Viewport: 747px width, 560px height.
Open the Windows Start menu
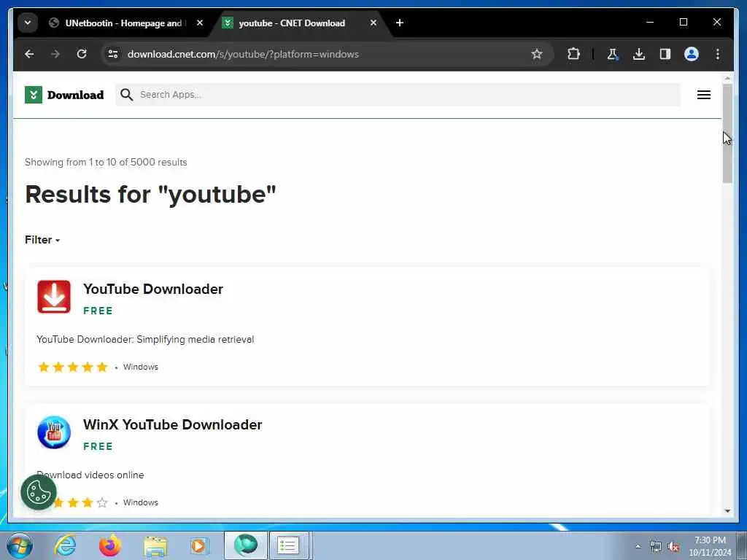click(x=20, y=545)
